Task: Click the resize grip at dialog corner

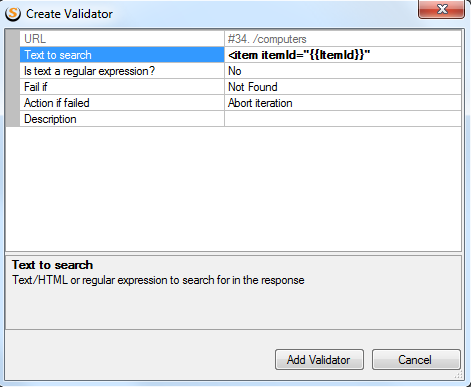Action: [x=459, y=375]
